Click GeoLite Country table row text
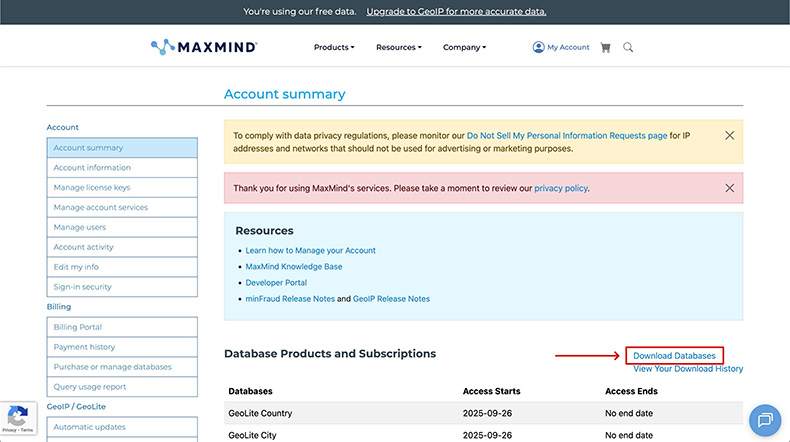Image resolution: width=790 pixels, height=442 pixels. (260, 413)
